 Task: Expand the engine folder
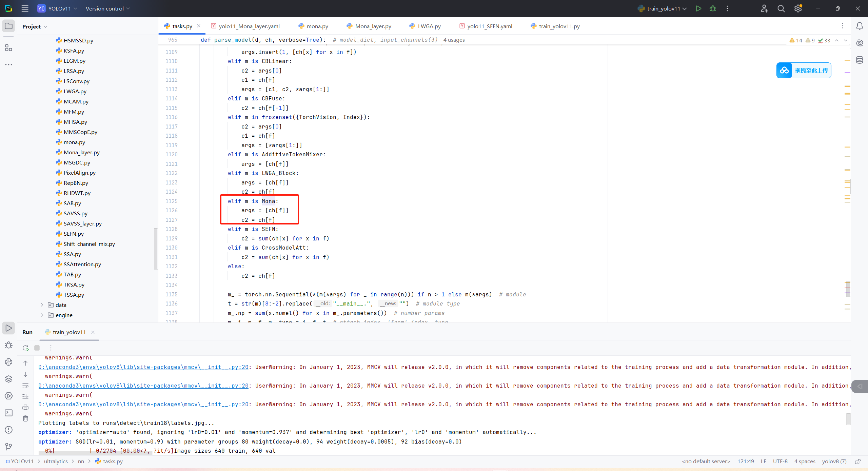pos(42,315)
